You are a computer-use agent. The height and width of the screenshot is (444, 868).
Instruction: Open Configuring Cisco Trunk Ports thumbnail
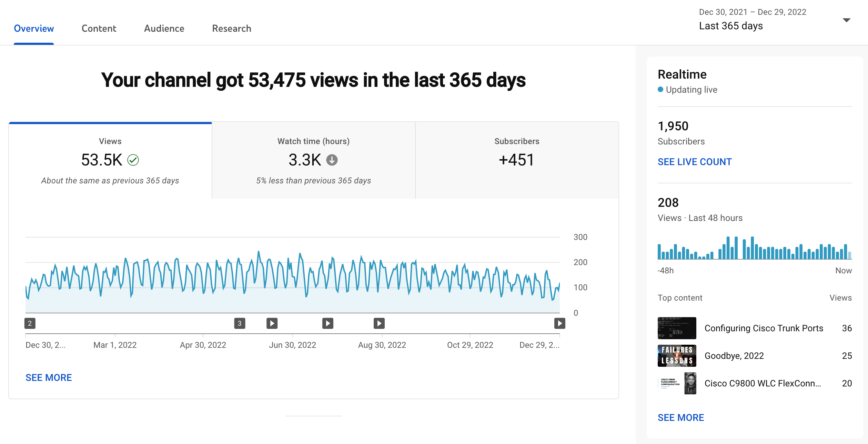coord(677,328)
